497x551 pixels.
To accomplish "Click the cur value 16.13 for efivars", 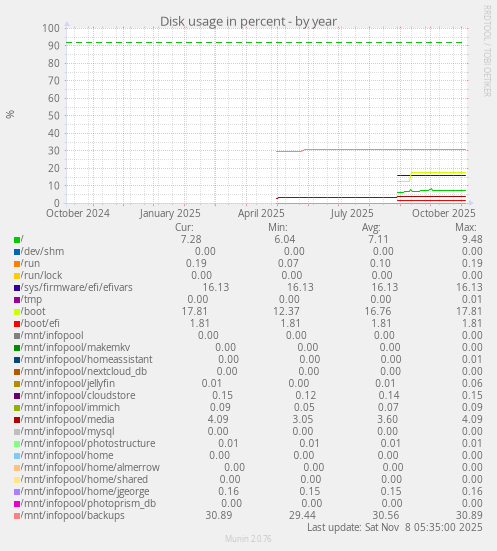I will click(216, 287).
